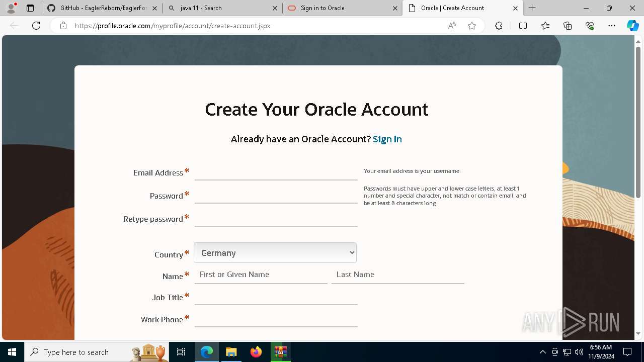This screenshot has height=362, width=644.
Task: Click the Last Name field
Action: tap(397, 275)
